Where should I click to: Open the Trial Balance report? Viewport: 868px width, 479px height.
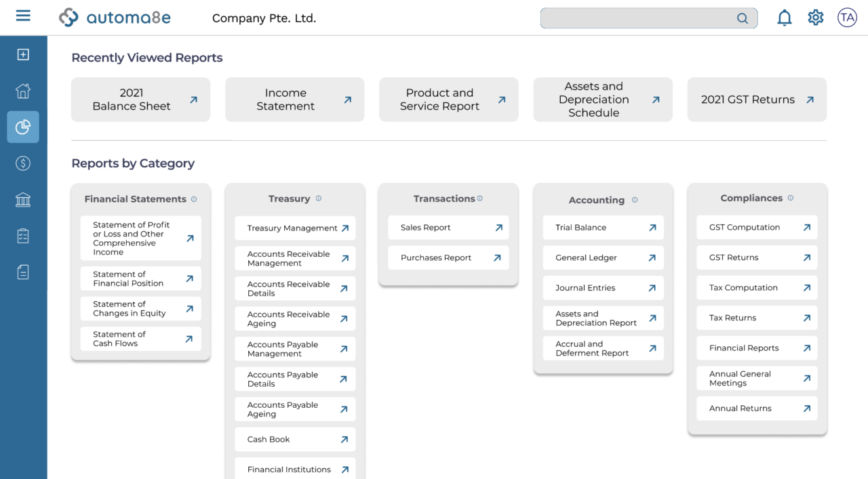[x=603, y=228]
